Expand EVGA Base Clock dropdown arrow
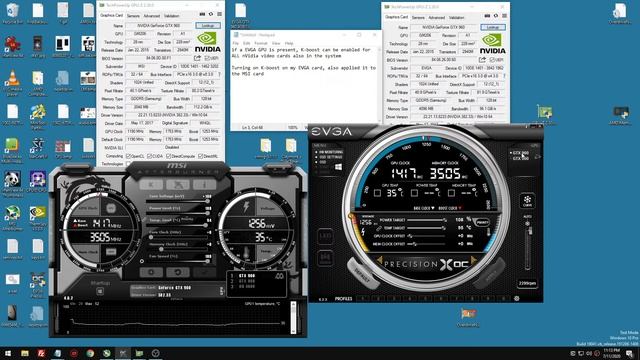 (x=432, y=208)
